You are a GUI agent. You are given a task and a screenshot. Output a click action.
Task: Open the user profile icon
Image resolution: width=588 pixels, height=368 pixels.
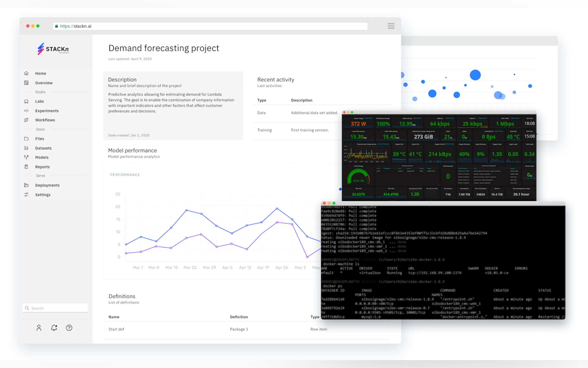click(39, 328)
